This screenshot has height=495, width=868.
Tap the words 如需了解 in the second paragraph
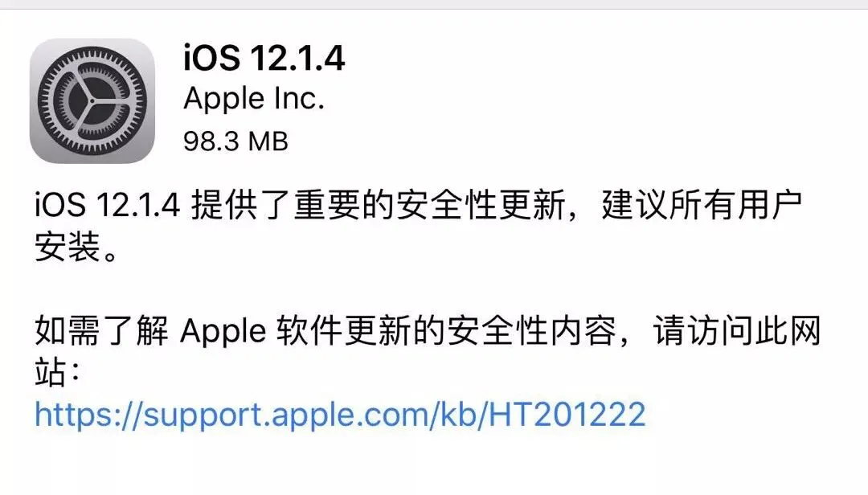pyautogui.click(x=101, y=331)
